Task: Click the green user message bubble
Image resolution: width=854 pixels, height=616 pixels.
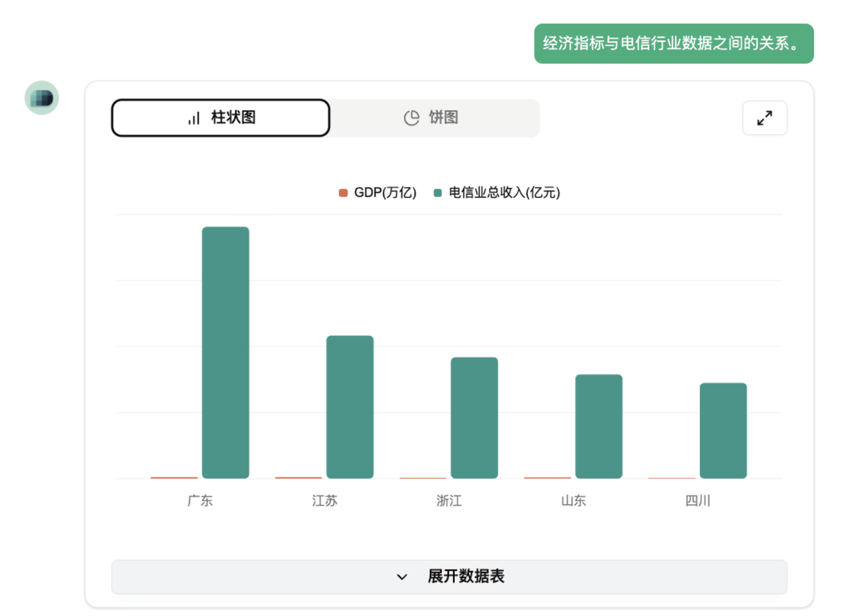Action: click(674, 44)
